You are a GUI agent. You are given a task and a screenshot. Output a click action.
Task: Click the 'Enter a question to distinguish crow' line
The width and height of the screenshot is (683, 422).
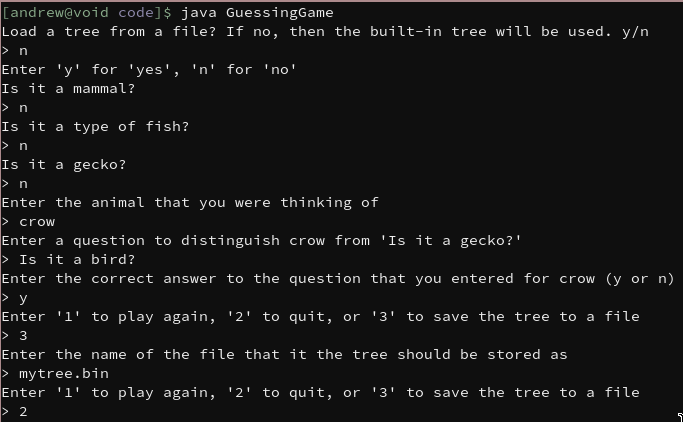pyautogui.click(x=261, y=241)
